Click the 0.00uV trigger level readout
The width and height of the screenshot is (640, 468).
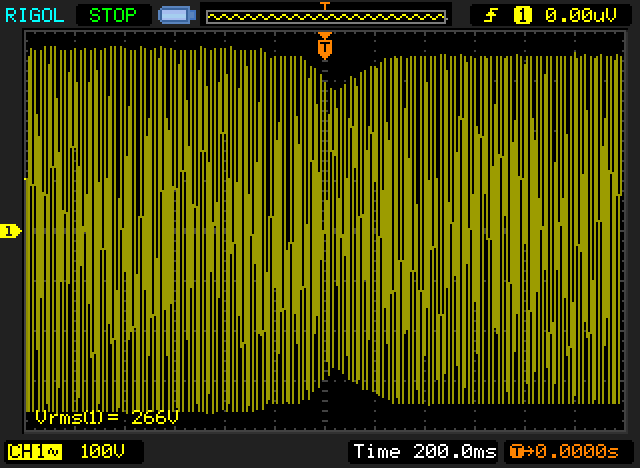580,16
